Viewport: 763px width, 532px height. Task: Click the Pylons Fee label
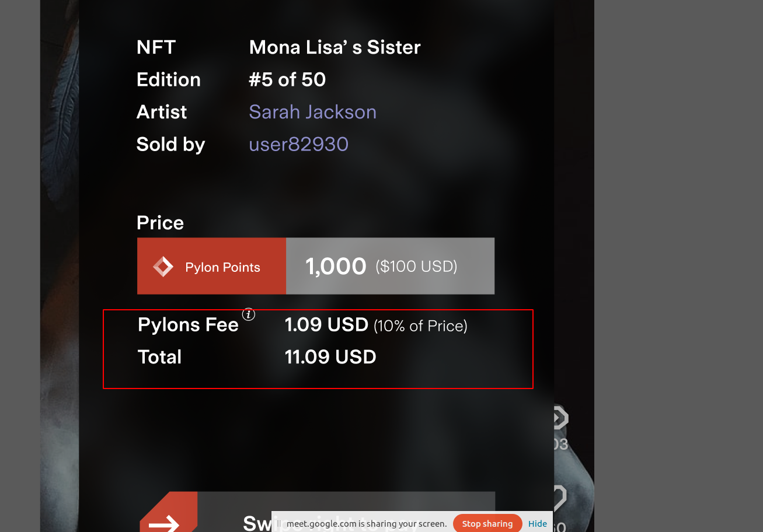[x=187, y=325]
